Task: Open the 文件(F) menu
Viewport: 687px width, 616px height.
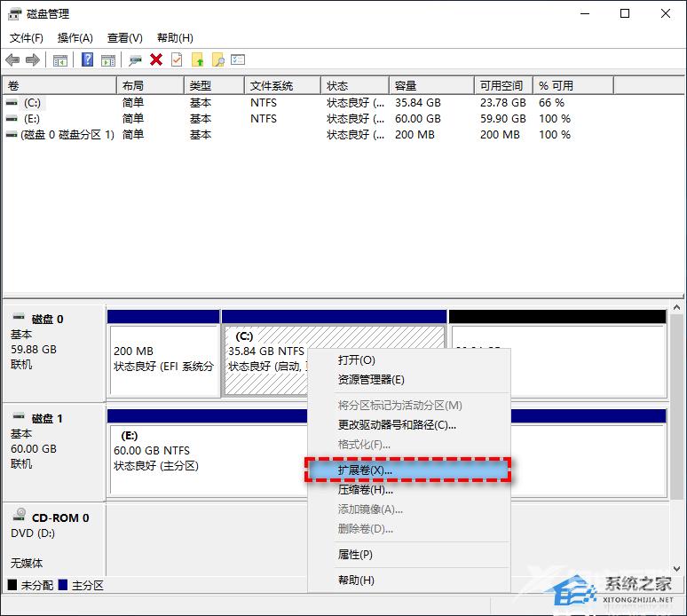Action: (27, 38)
